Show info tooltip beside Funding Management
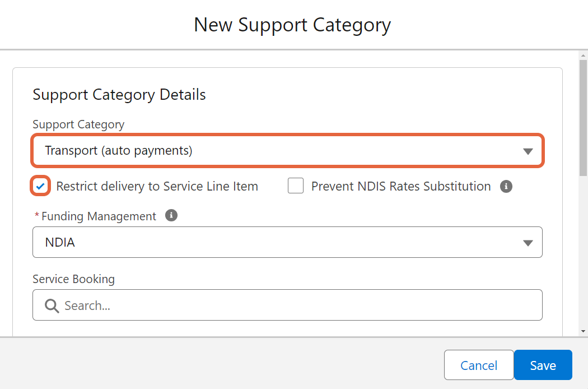 click(x=171, y=216)
